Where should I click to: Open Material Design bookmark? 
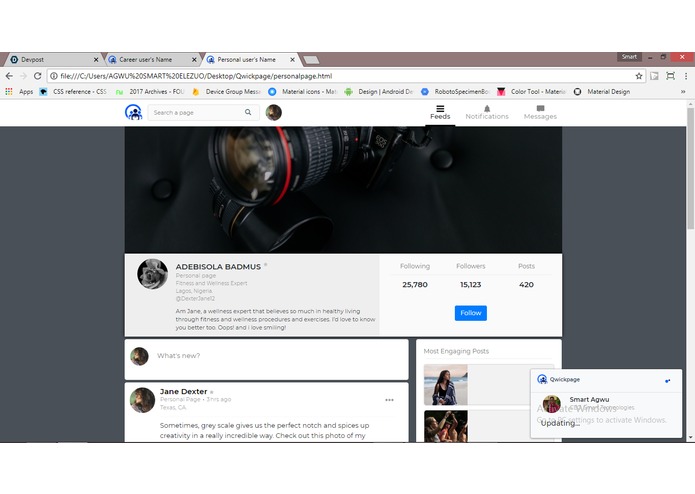602,92
